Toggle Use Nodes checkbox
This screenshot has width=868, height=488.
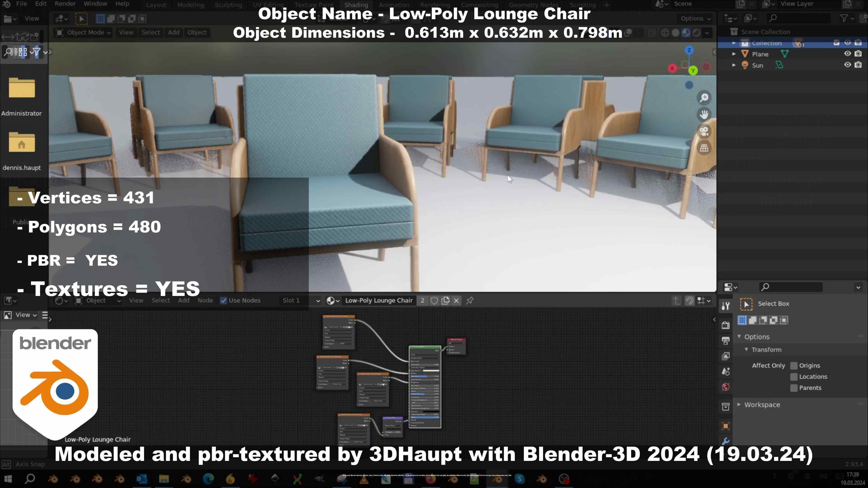pos(223,301)
